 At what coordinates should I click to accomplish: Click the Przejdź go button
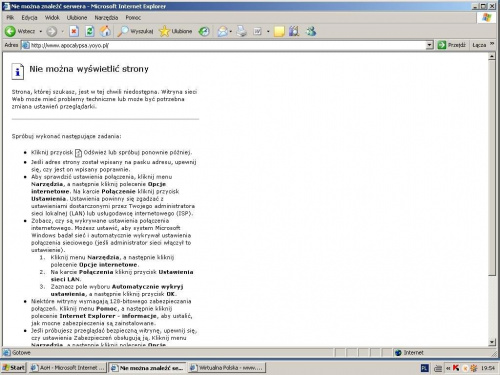coord(451,45)
